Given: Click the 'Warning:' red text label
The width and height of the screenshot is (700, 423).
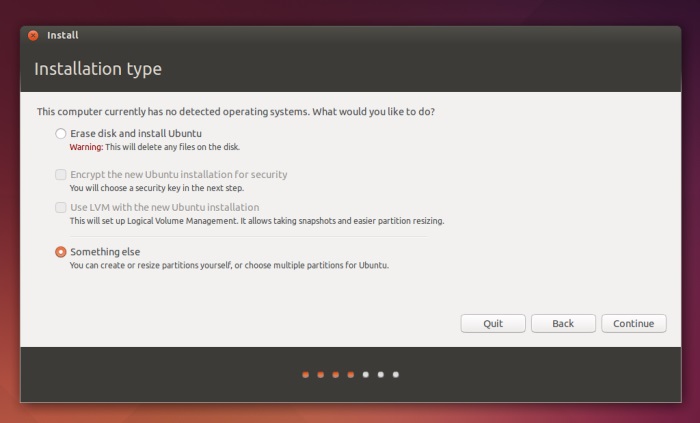Looking at the screenshot, I should [x=86, y=147].
